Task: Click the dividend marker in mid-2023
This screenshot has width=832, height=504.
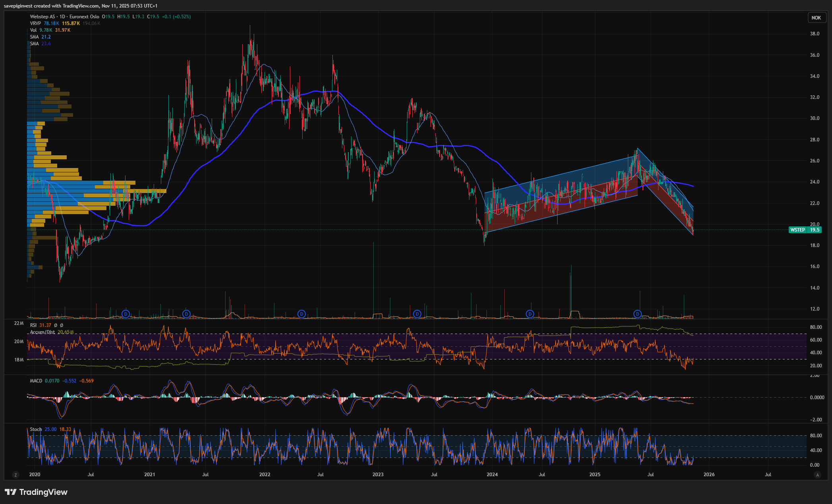Action: [417, 314]
